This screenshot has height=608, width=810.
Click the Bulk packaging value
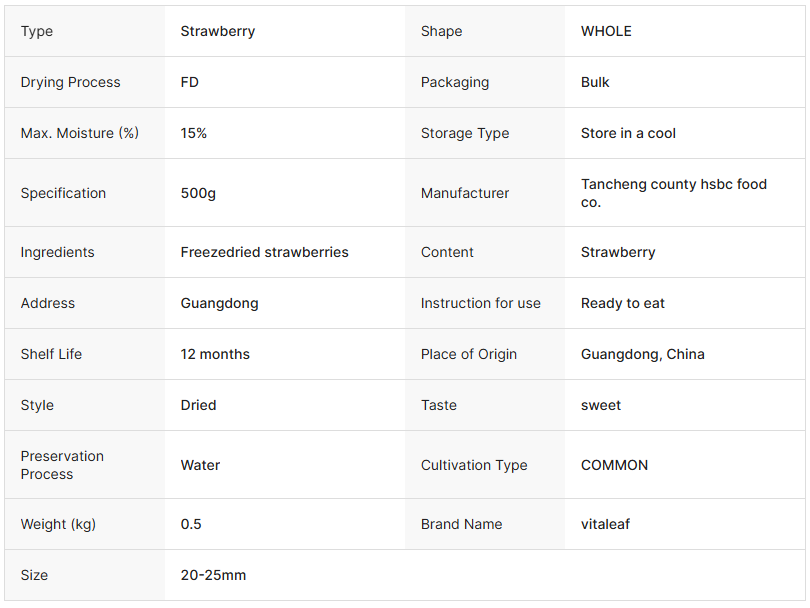(595, 82)
